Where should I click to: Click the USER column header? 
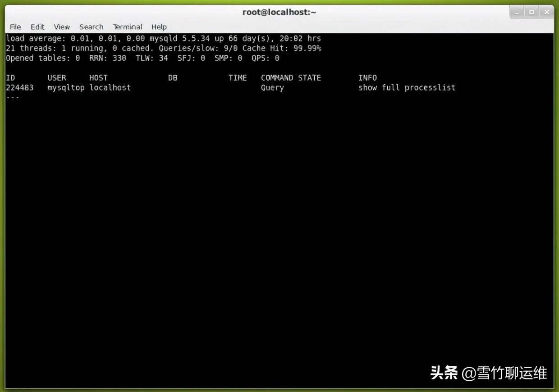coord(56,77)
